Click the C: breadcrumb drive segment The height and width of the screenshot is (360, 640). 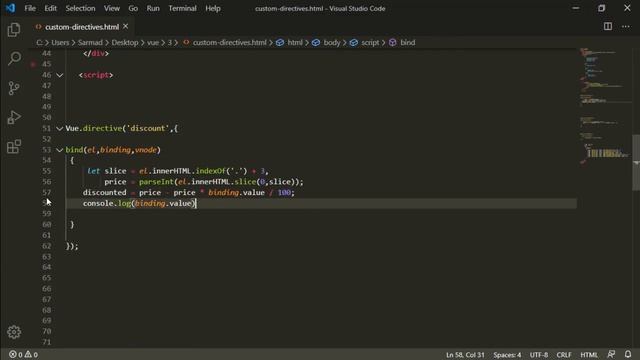tap(39, 42)
